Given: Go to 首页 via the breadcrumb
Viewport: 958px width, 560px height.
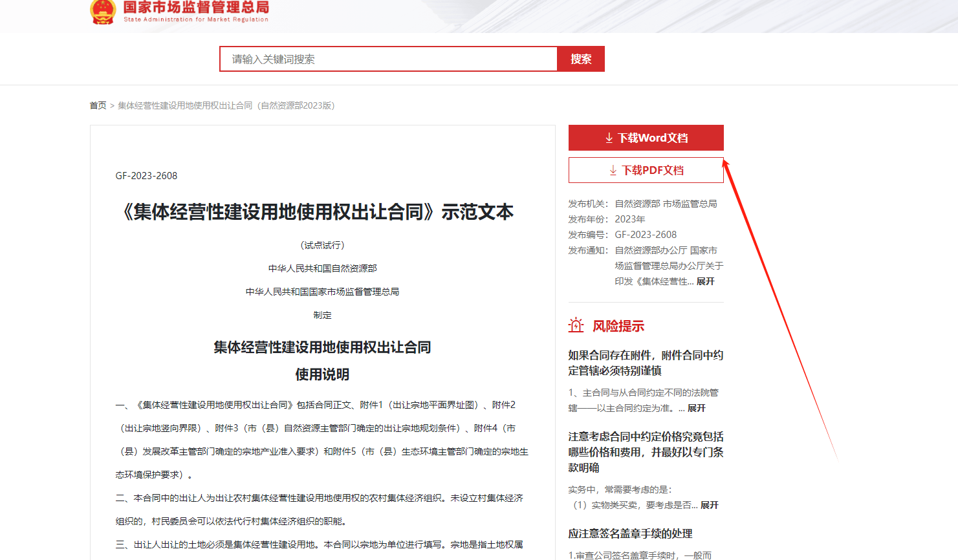Looking at the screenshot, I should point(98,105).
